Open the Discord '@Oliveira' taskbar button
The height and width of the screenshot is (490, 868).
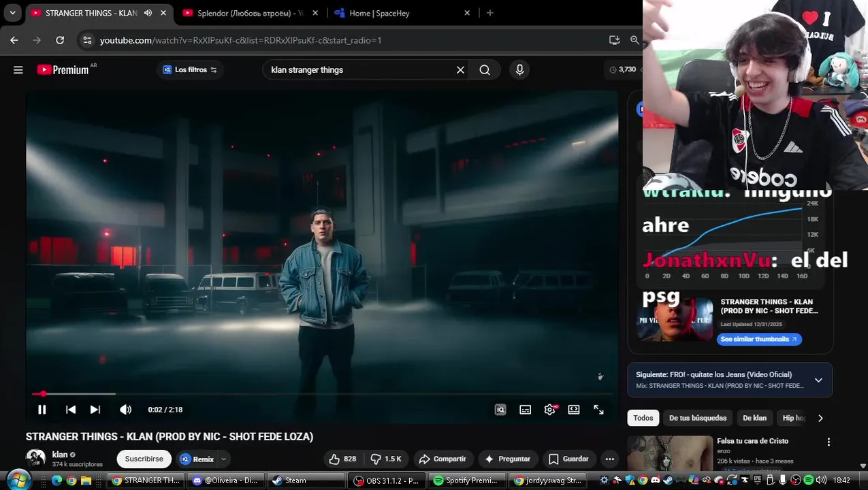pos(225,480)
